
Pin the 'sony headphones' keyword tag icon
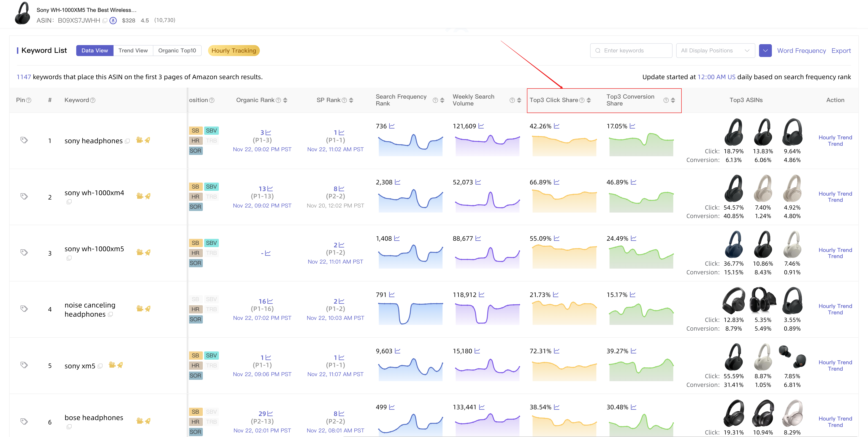24,140
